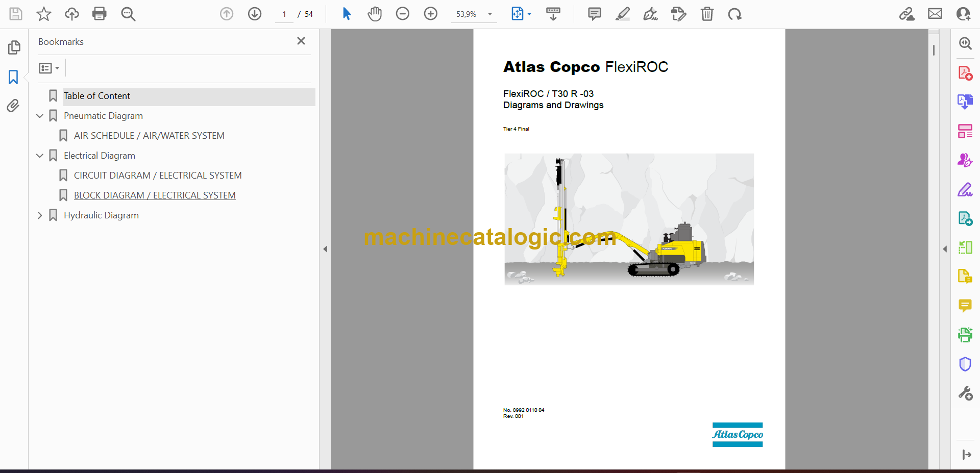The height and width of the screenshot is (473, 980).
Task: Click the Atlas Copco logo on the page
Action: point(738,435)
